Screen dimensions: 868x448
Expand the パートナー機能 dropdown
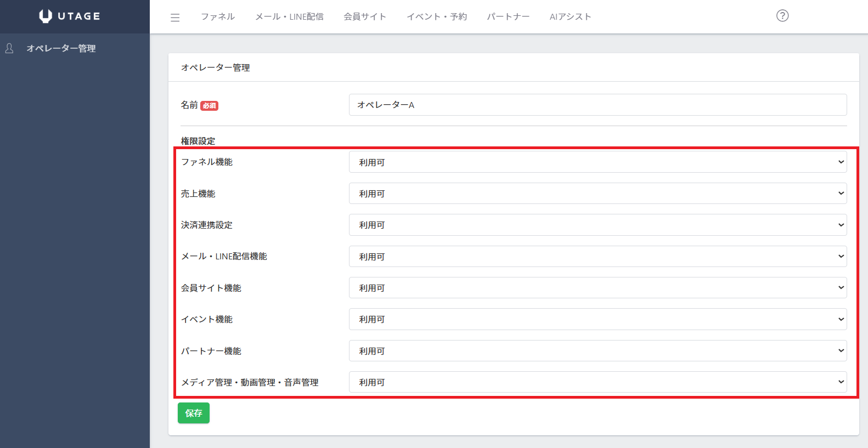click(x=598, y=351)
